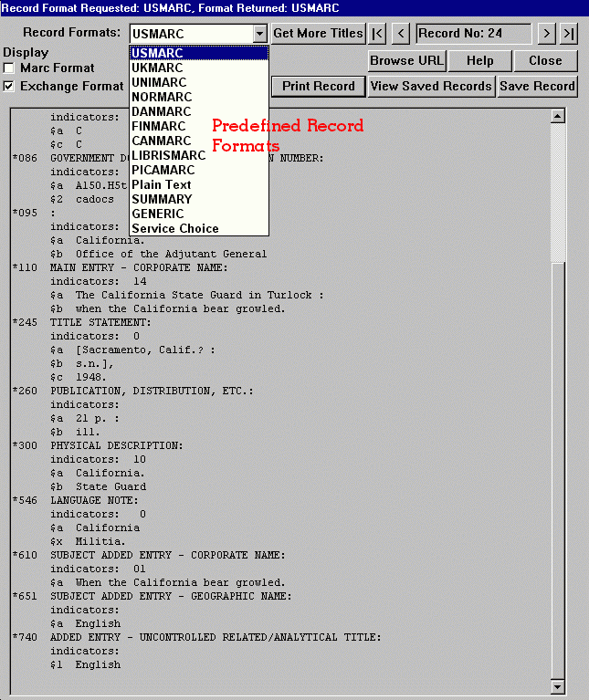Jump to first record navigation icon

pyautogui.click(x=377, y=34)
